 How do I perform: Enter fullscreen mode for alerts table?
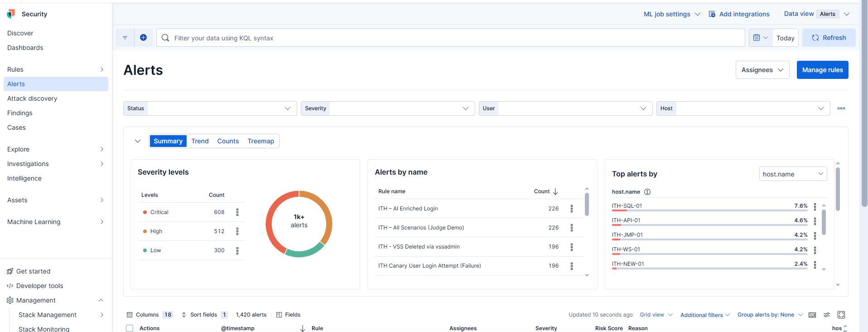pos(841,315)
